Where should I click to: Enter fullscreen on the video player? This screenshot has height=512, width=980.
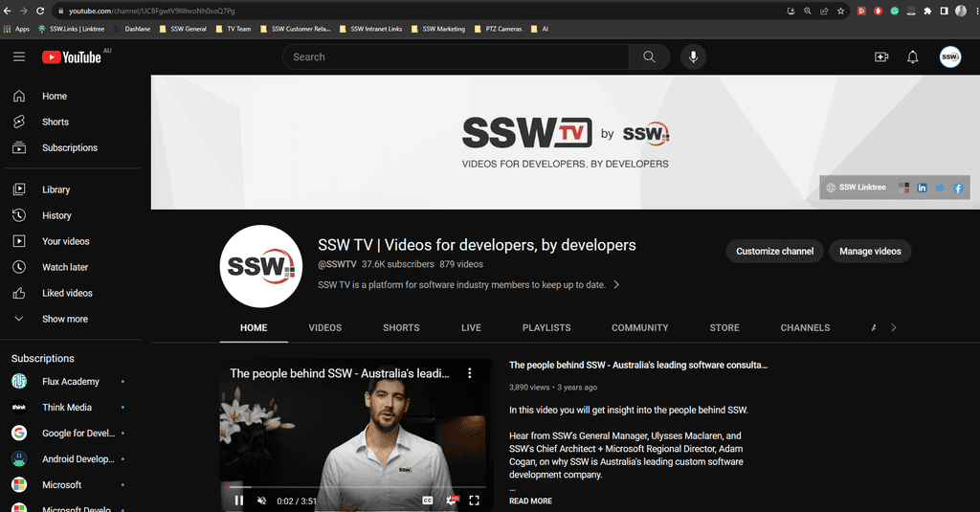click(x=474, y=500)
